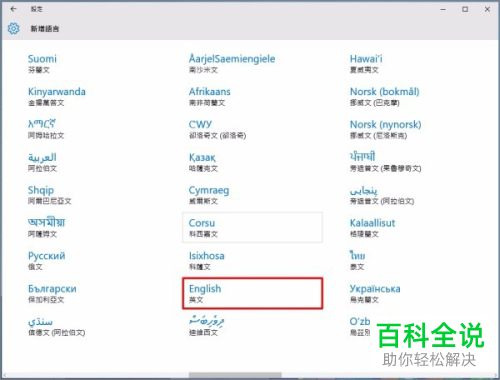Minimize the settings window
Screen dimensions: 500x380
[443, 9]
